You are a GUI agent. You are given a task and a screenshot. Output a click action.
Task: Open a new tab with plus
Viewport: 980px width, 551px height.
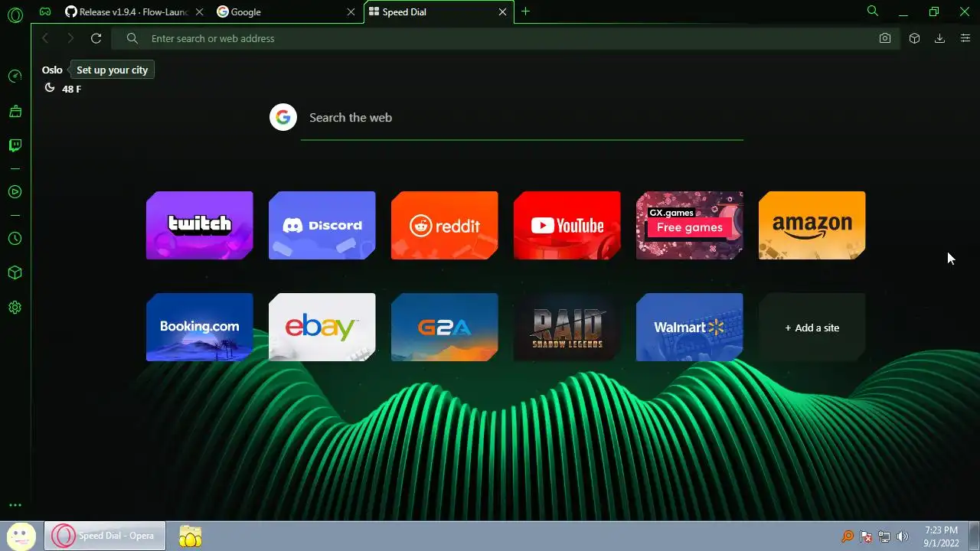pyautogui.click(x=525, y=11)
